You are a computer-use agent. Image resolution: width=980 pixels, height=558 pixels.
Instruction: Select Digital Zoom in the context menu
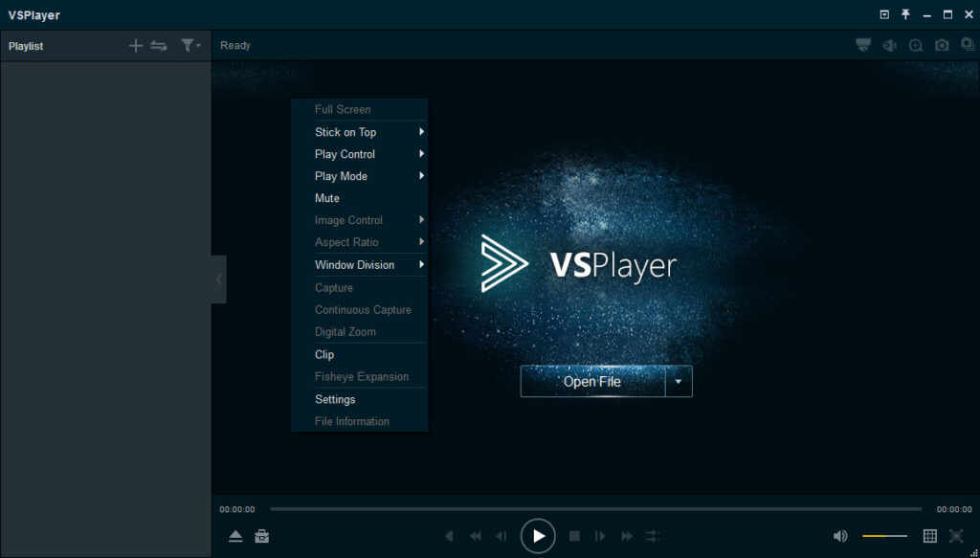pyautogui.click(x=360, y=332)
